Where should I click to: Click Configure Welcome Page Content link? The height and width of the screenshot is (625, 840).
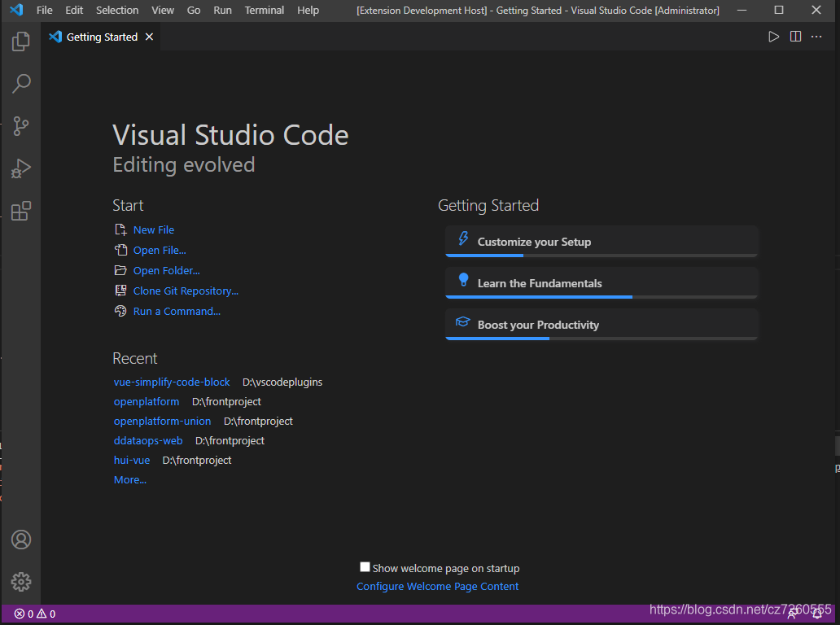(437, 587)
